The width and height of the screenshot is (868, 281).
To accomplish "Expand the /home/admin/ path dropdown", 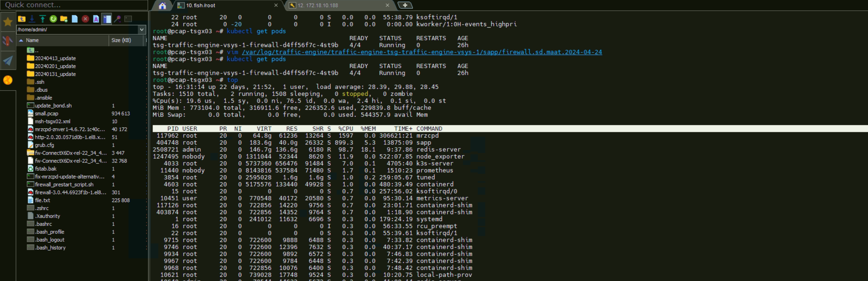I will (142, 30).
